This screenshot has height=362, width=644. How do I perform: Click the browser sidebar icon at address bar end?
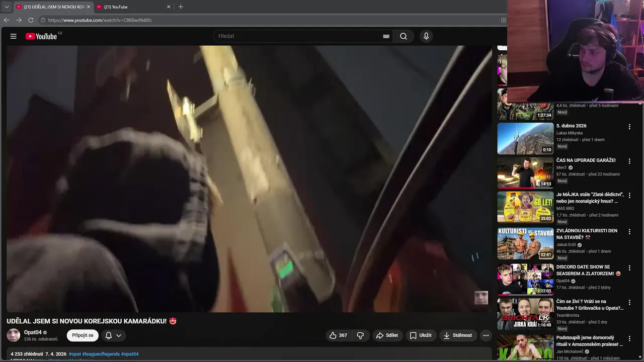503,20
